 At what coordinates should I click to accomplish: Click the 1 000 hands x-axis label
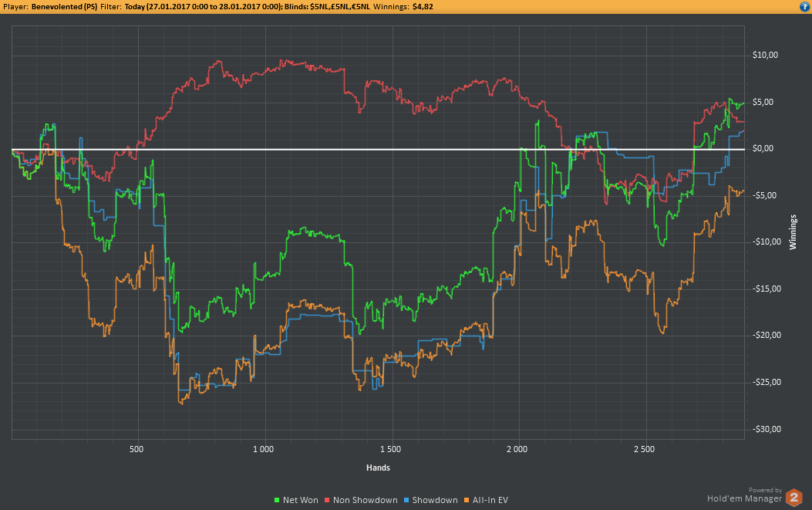point(263,449)
